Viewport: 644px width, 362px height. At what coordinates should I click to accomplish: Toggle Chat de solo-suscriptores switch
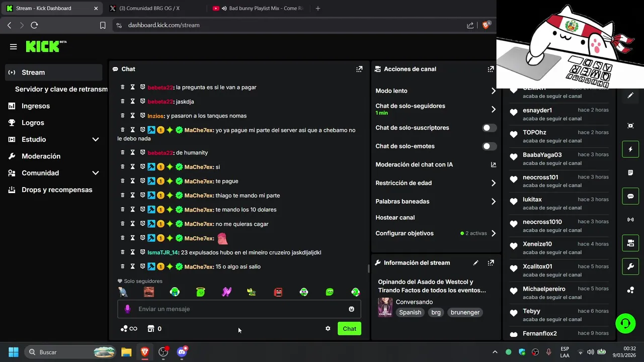pyautogui.click(x=489, y=128)
